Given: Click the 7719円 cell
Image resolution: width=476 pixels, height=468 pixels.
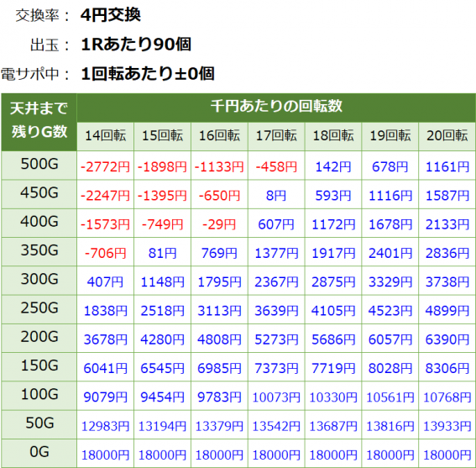Looking at the screenshot, I should pyautogui.click(x=333, y=368).
